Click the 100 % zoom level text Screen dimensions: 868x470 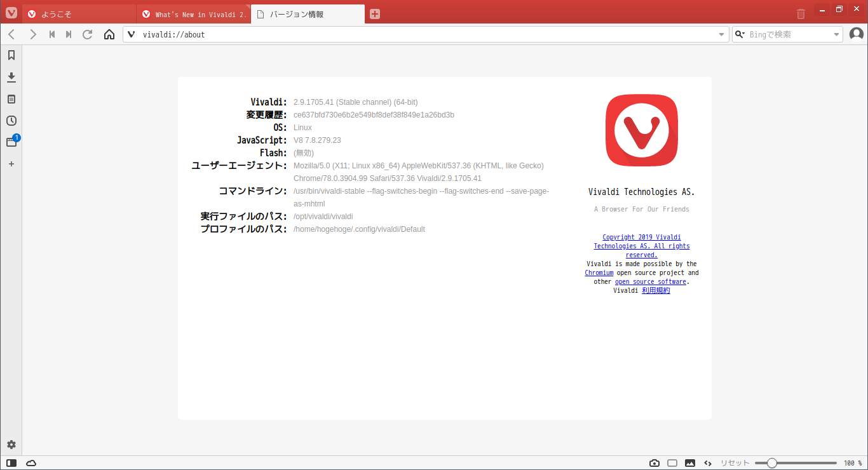853,463
